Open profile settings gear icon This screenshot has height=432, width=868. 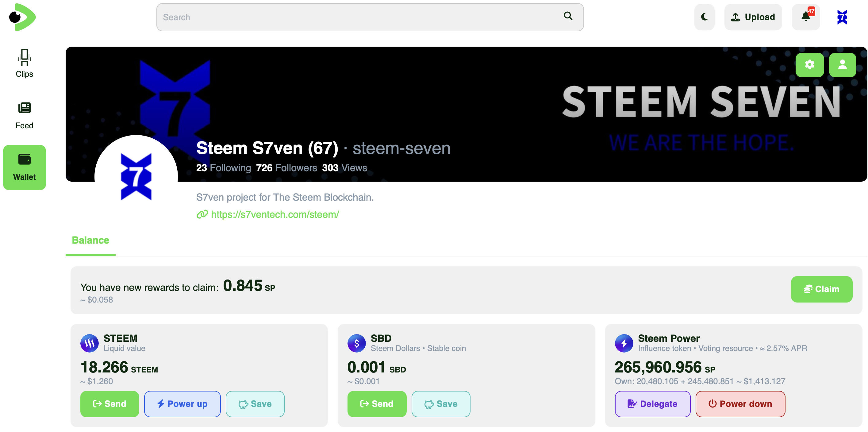[809, 65]
